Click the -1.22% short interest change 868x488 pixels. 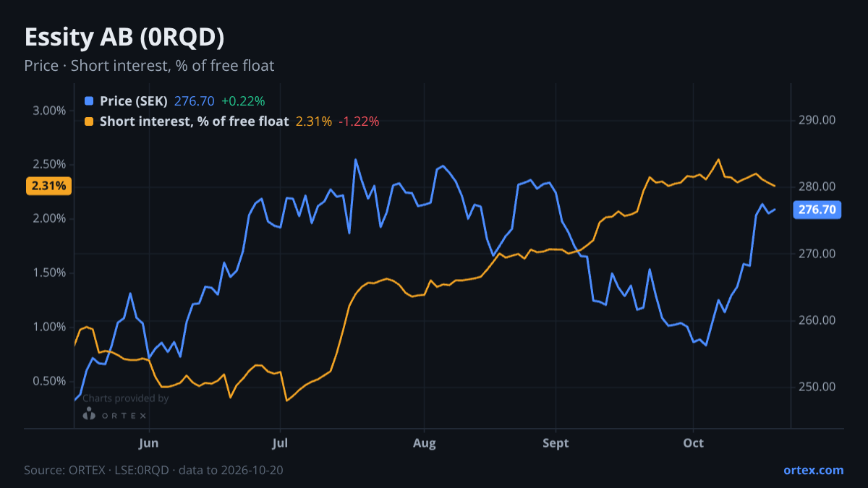tap(359, 121)
